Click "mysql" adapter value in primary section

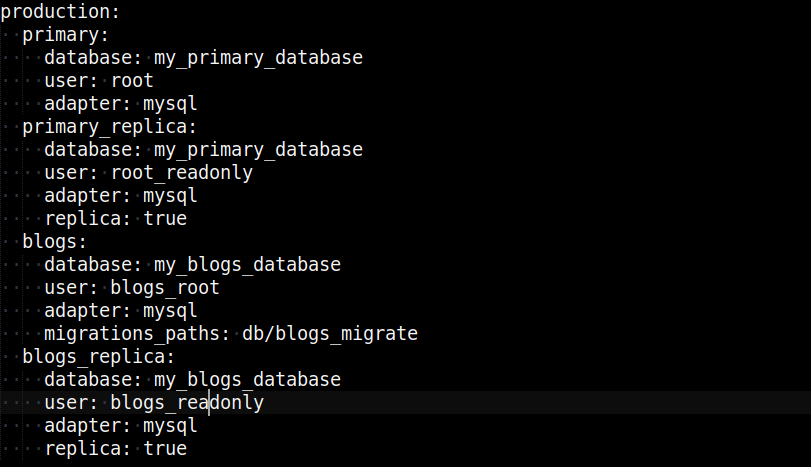click(170, 103)
